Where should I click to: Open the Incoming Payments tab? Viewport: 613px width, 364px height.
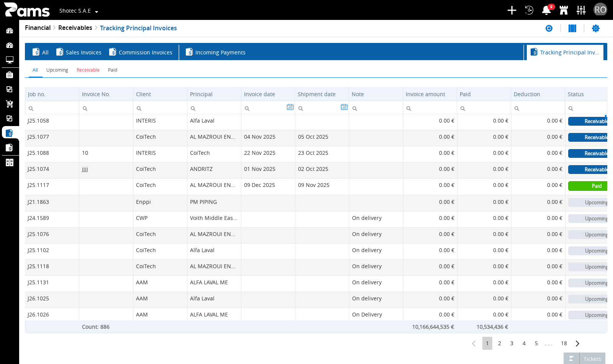(215, 52)
